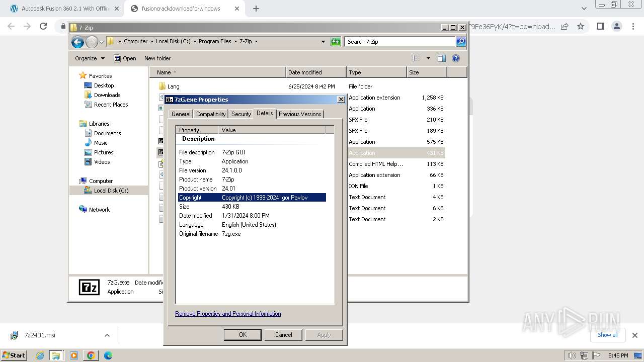
Task: Switch to General tab
Action: [181, 114]
